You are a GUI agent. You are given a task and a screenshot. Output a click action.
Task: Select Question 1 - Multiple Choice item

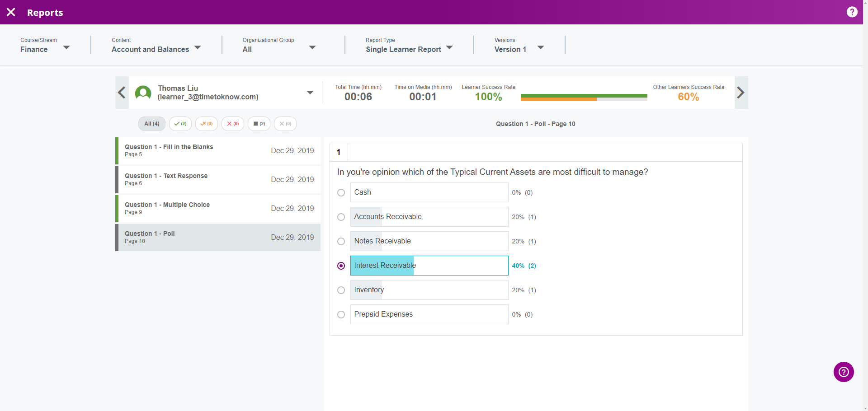tap(218, 208)
